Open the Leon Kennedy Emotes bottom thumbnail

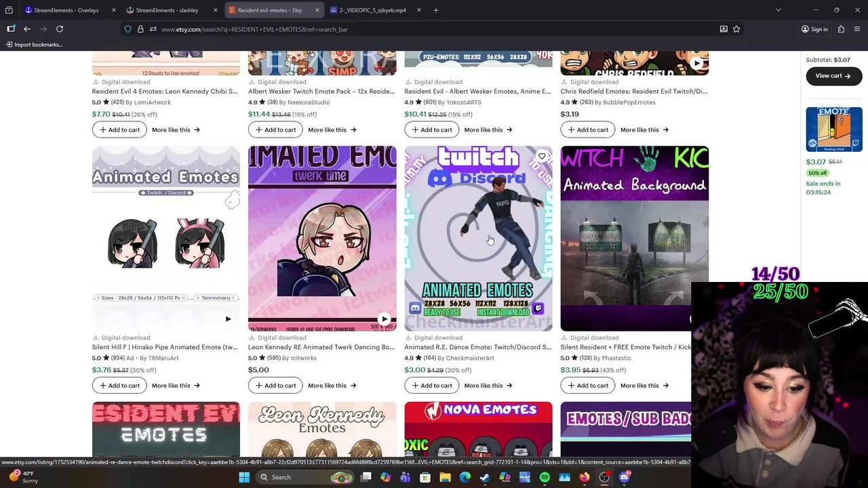pyautogui.click(x=322, y=429)
